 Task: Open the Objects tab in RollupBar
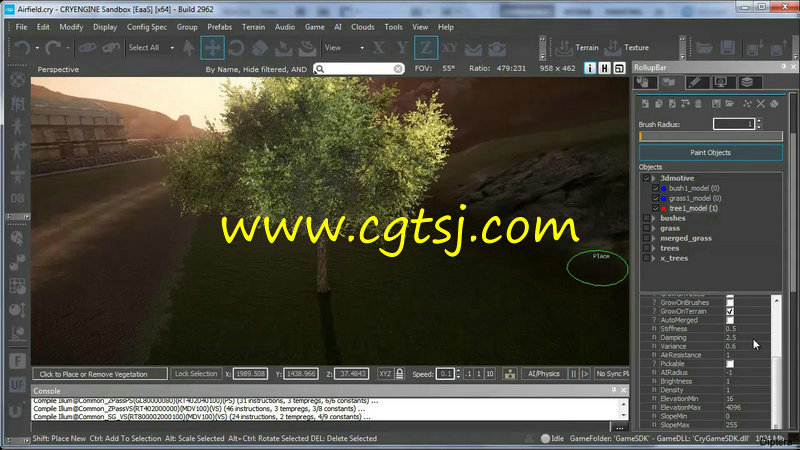point(645,82)
